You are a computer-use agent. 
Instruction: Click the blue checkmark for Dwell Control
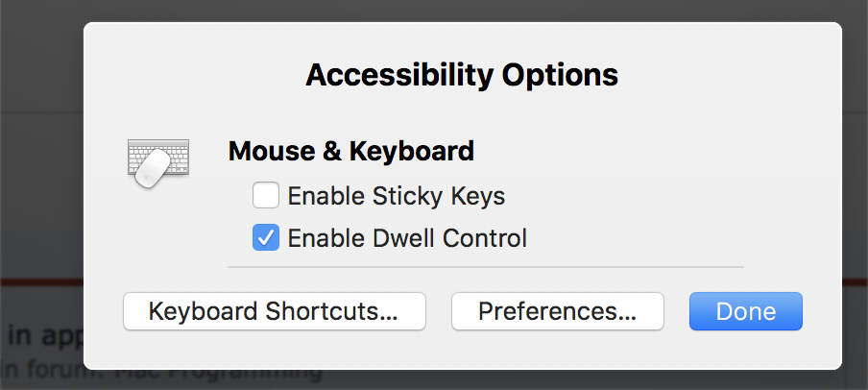coord(266,237)
